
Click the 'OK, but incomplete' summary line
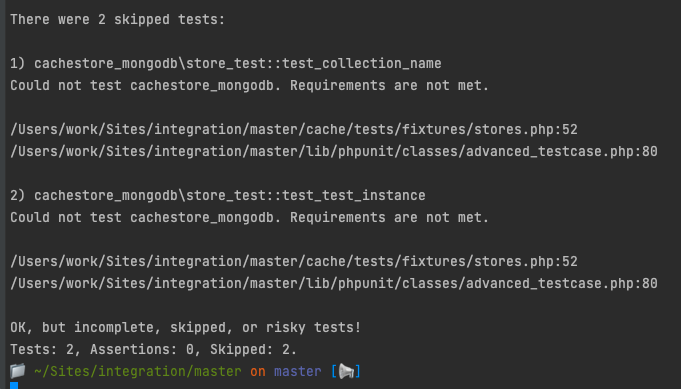[x=185, y=327]
